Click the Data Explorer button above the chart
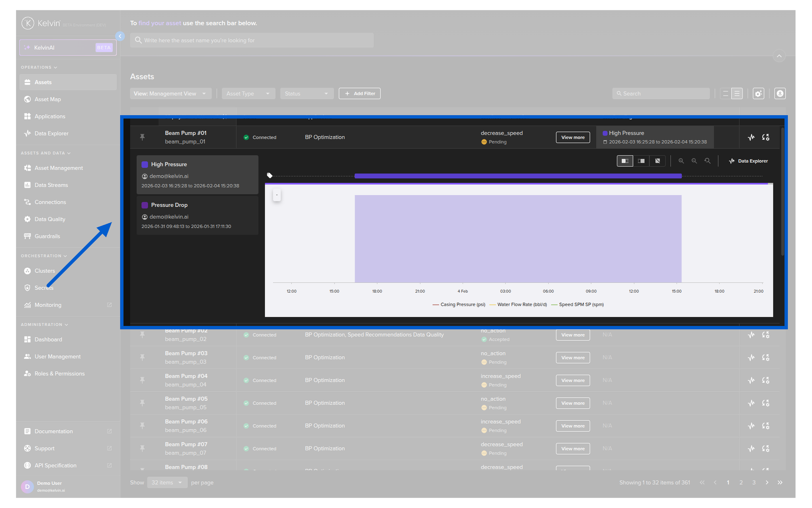This screenshot has width=812, height=508. 748,161
